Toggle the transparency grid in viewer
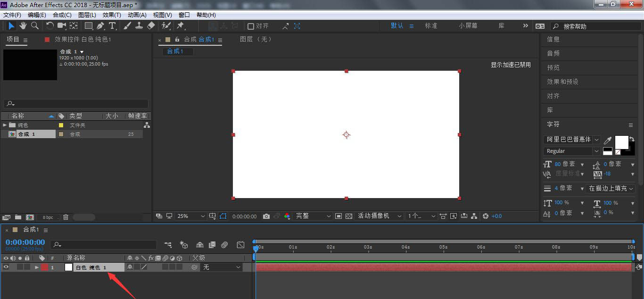This screenshot has height=299, width=644. (x=349, y=216)
